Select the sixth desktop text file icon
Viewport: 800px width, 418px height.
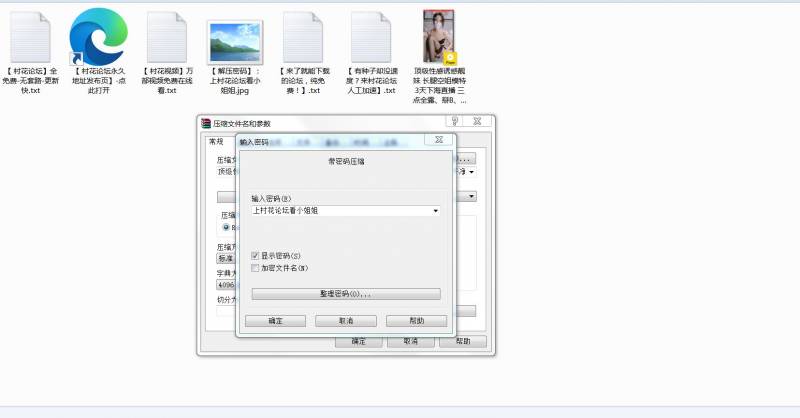tap(371, 38)
